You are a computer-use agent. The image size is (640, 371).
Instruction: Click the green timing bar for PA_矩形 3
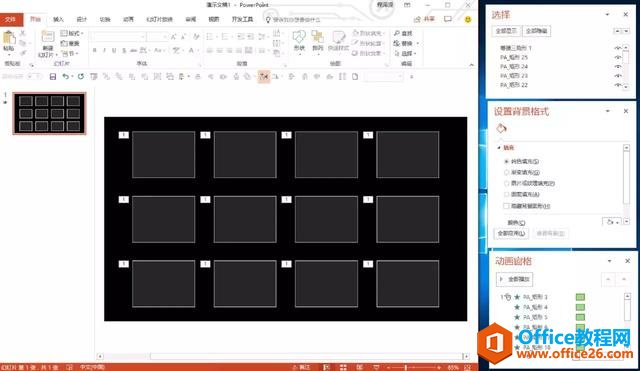click(580, 297)
